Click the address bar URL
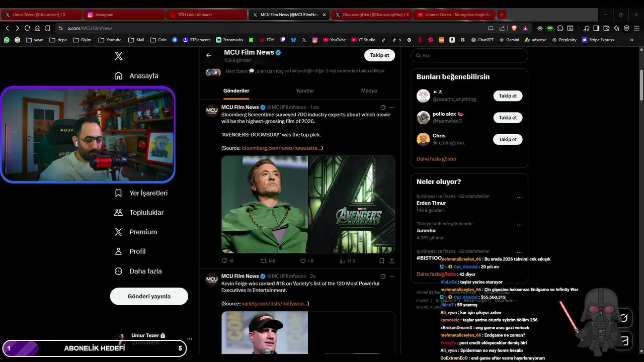Screen dimensions: 644x362 (x=90, y=28)
